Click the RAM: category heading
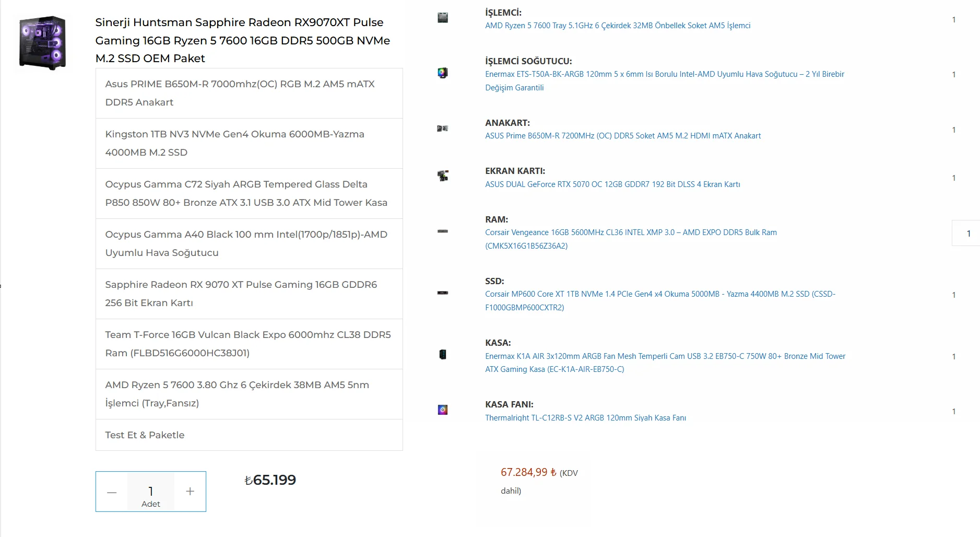Viewport: 980px width, 537px height. tap(497, 219)
